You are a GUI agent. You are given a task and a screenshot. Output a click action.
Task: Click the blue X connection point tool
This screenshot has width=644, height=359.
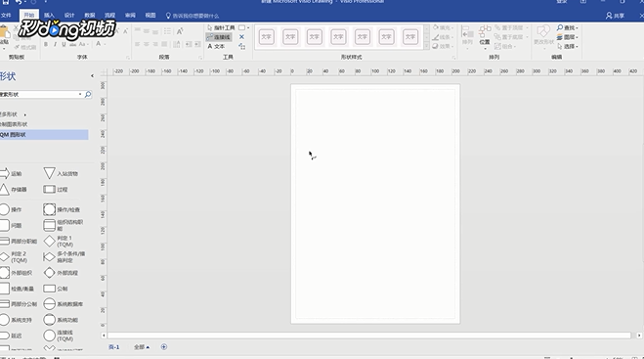coord(241,37)
